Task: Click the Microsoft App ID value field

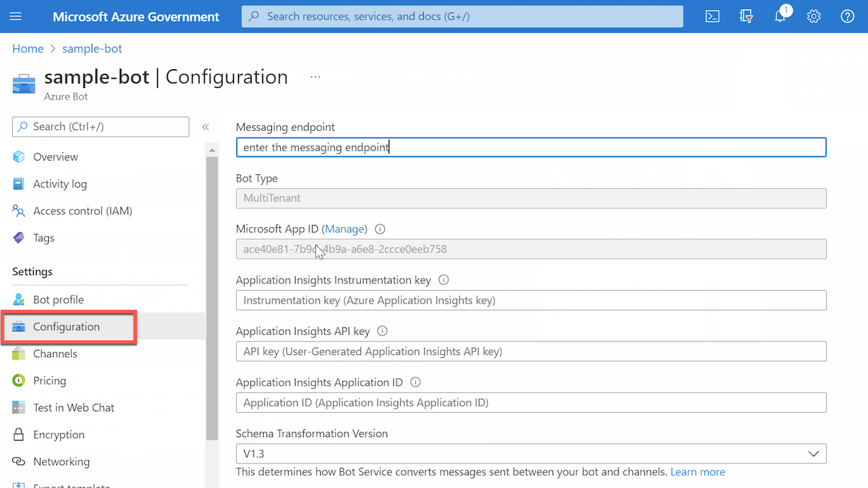Action: (x=531, y=249)
